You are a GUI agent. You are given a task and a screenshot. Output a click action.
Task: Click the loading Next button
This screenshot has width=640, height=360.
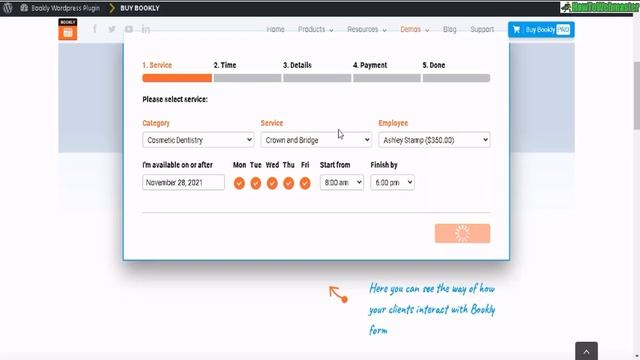462,233
